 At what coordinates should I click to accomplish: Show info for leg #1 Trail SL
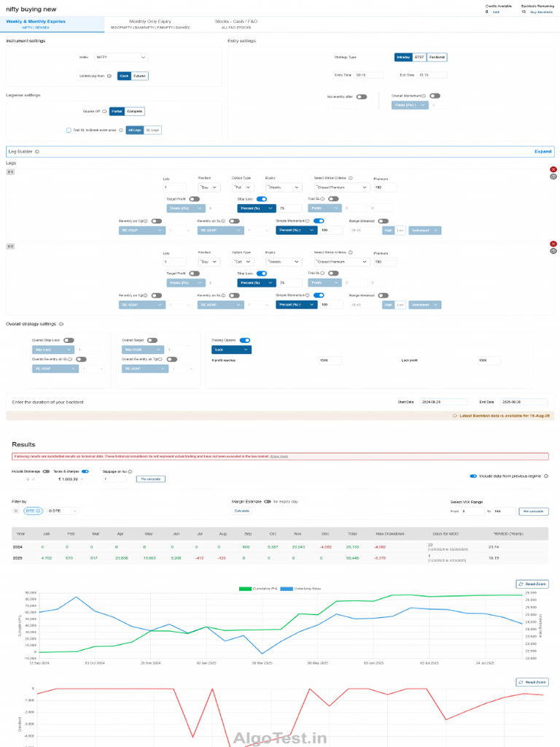[322, 199]
